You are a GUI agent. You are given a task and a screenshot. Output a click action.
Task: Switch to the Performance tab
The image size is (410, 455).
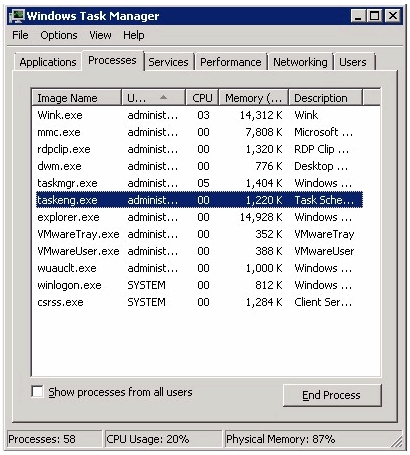231,62
